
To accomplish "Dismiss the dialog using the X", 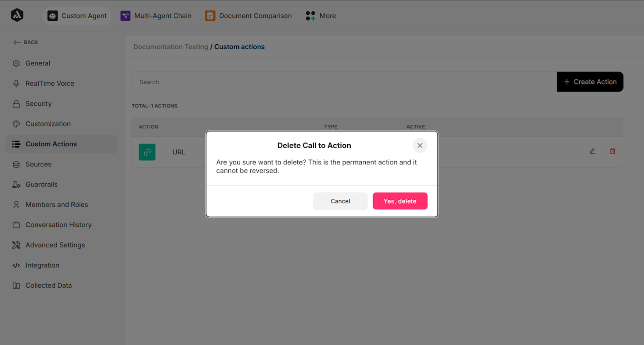I will [420, 146].
